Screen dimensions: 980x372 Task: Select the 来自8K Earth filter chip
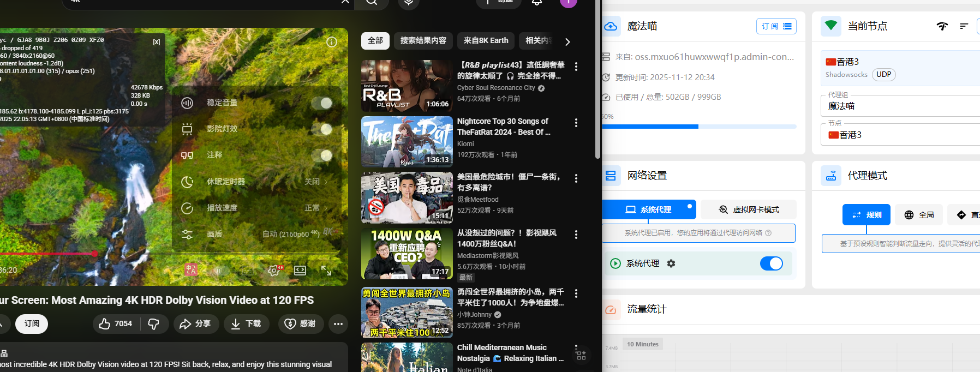tap(486, 41)
